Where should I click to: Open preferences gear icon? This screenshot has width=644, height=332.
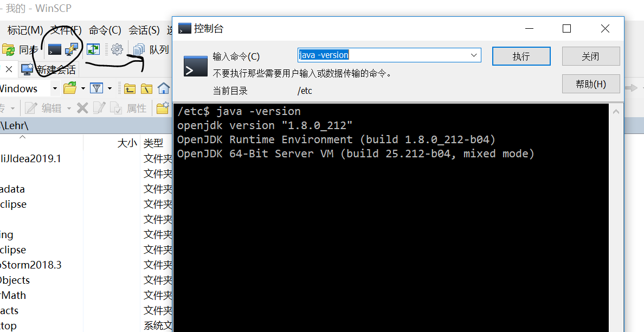117,50
